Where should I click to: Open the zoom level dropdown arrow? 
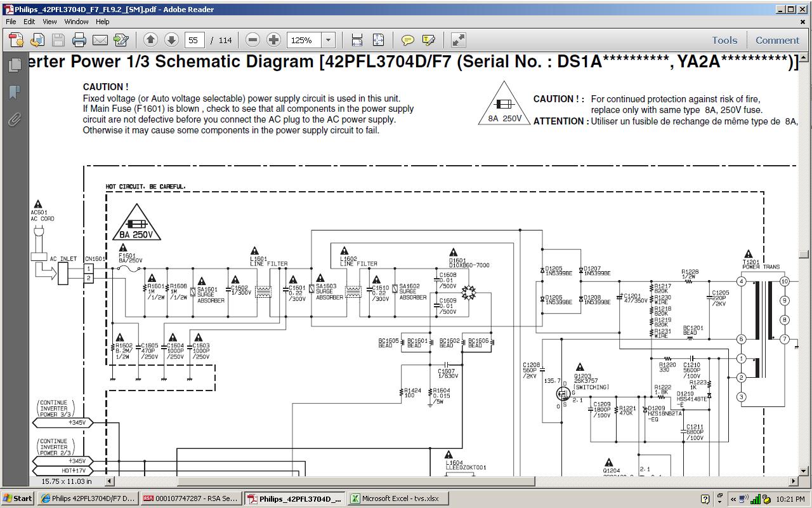329,40
